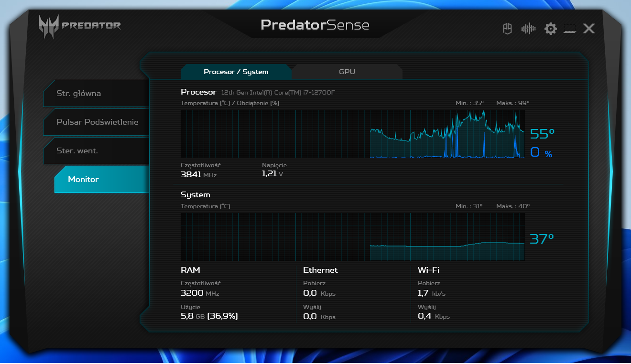Click the 0 % processor load value
The width and height of the screenshot is (631, 364).
pyautogui.click(x=541, y=153)
